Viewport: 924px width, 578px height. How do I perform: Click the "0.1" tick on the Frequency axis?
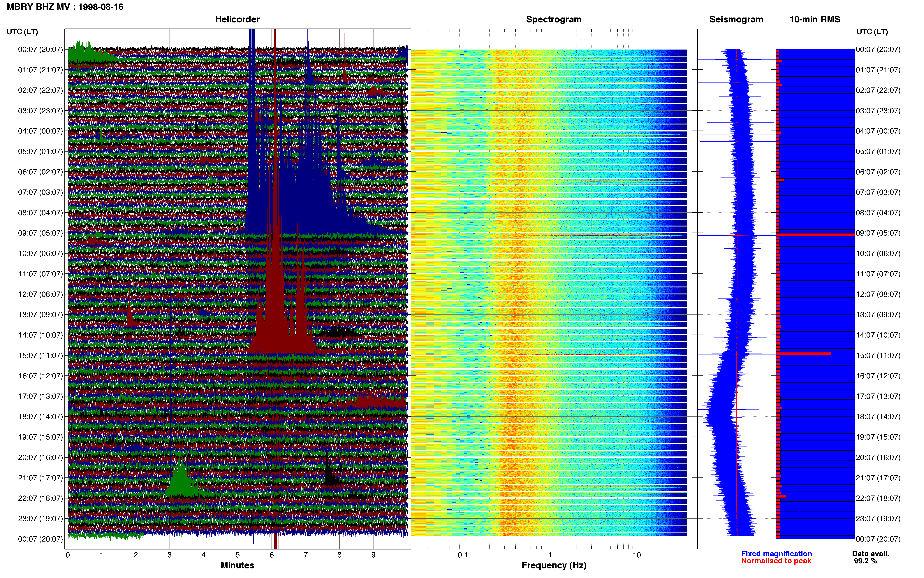pos(463,555)
